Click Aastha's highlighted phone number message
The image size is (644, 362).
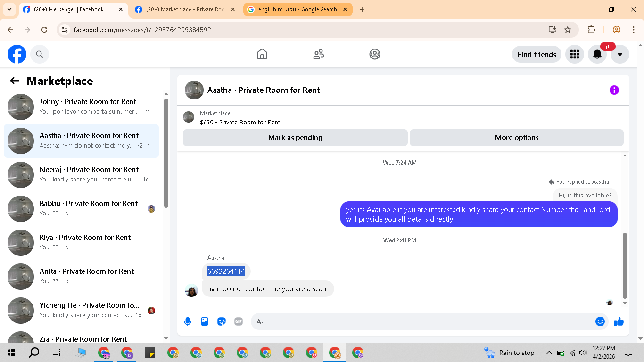[226, 271]
